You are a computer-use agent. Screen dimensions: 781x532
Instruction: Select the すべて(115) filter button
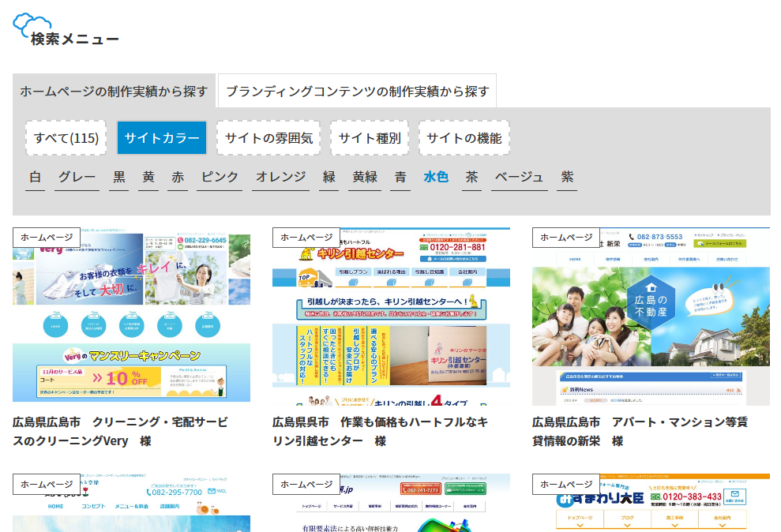(66, 138)
